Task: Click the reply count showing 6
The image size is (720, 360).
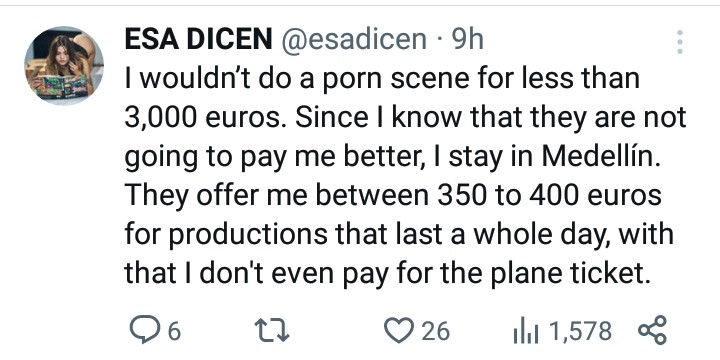Action: 174,331
